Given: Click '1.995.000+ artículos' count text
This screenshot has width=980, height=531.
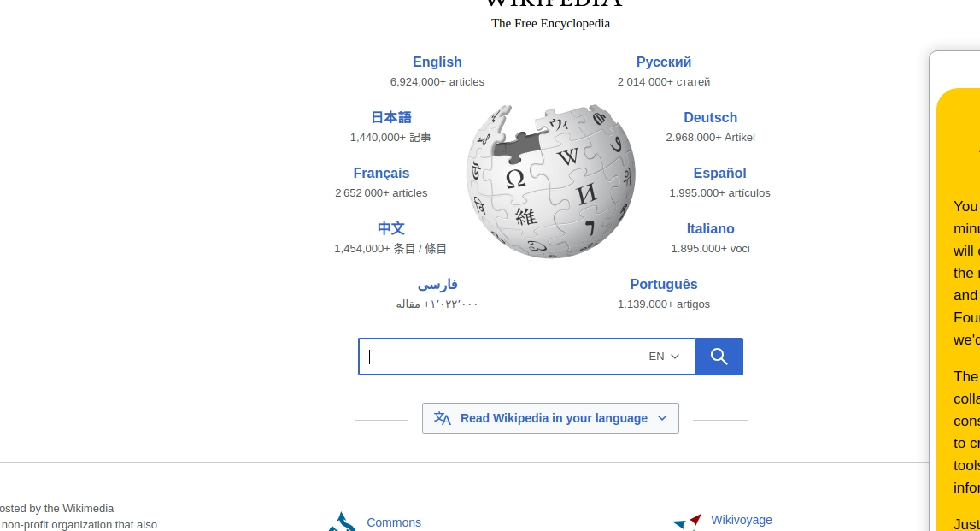Looking at the screenshot, I should point(720,193).
